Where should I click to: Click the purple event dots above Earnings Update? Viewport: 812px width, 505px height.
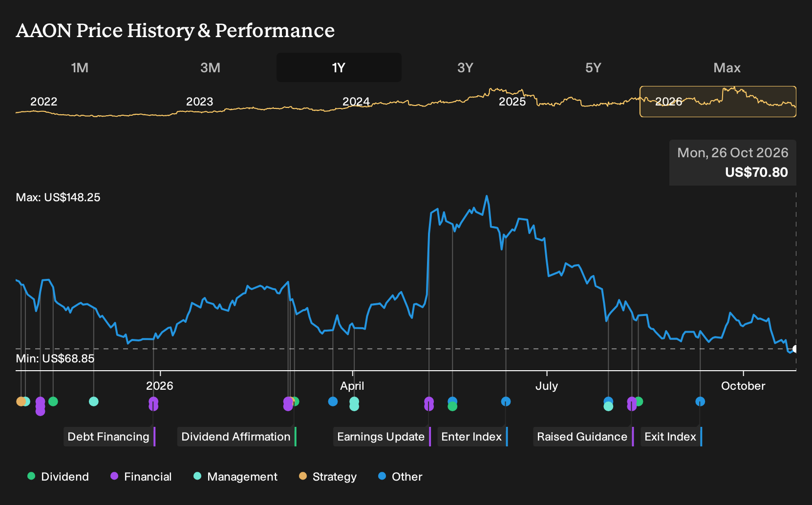click(429, 404)
